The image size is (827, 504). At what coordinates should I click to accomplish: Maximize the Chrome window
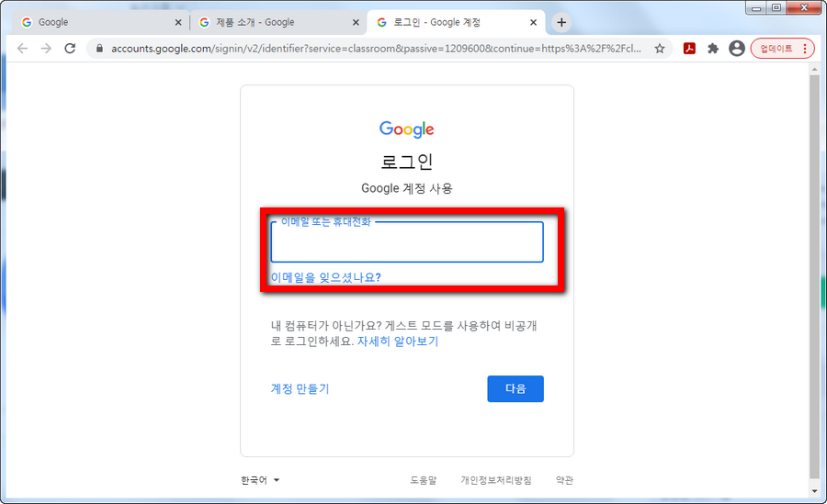(776, 8)
